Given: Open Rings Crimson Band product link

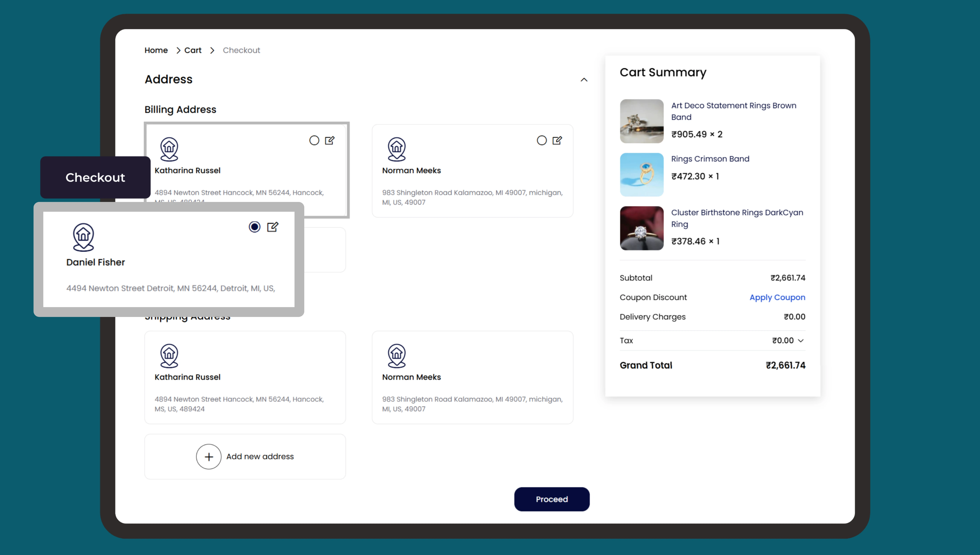Looking at the screenshot, I should click(710, 159).
